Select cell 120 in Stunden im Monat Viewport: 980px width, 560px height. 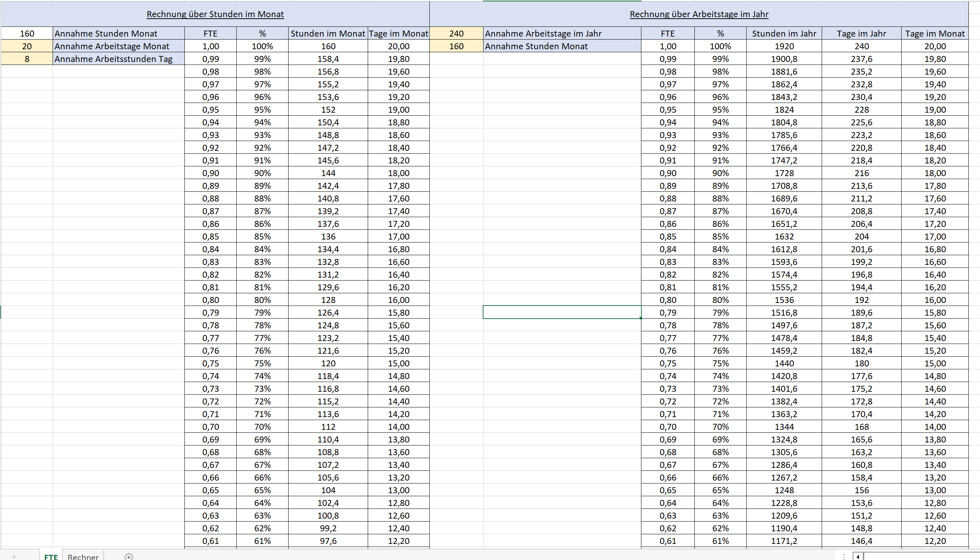point(328,363)
